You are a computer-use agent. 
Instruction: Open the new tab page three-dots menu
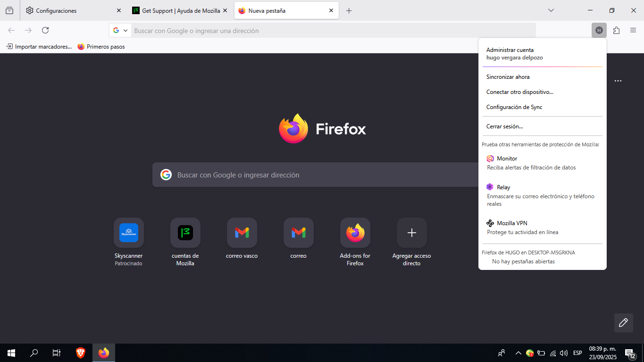(x=618, y=81)
